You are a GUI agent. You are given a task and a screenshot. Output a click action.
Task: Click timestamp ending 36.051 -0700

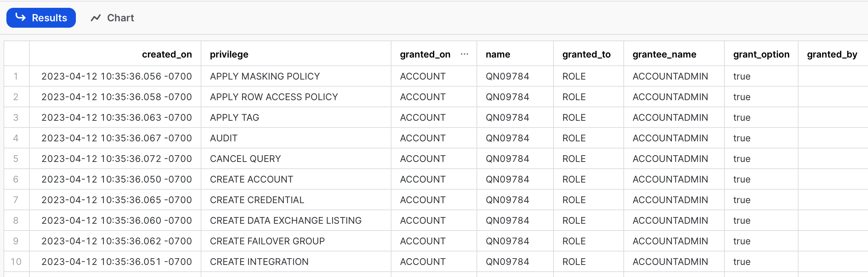coord(117,262)
